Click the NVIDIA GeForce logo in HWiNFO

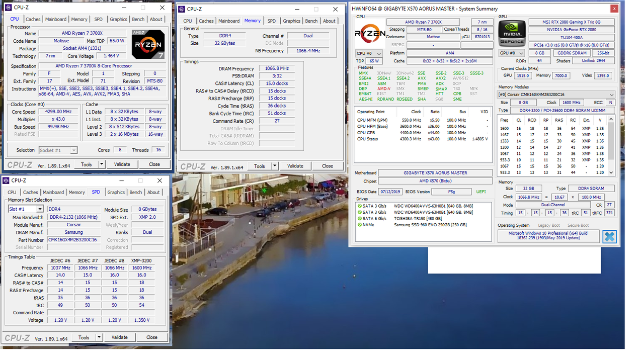point(512,34)
